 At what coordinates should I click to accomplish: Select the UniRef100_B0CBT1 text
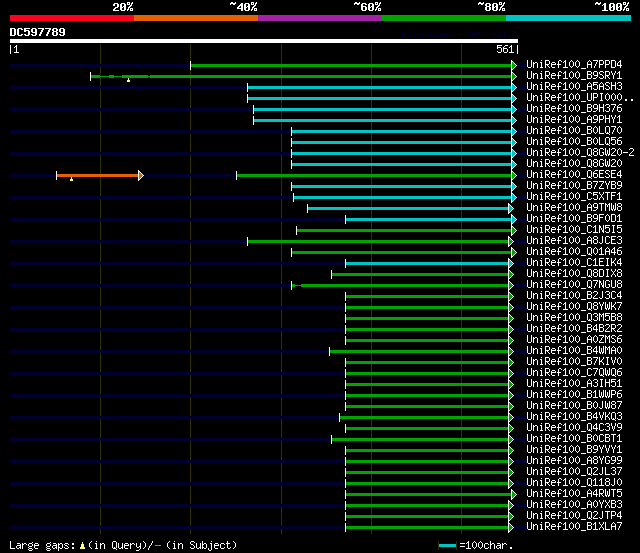[574, 439]
